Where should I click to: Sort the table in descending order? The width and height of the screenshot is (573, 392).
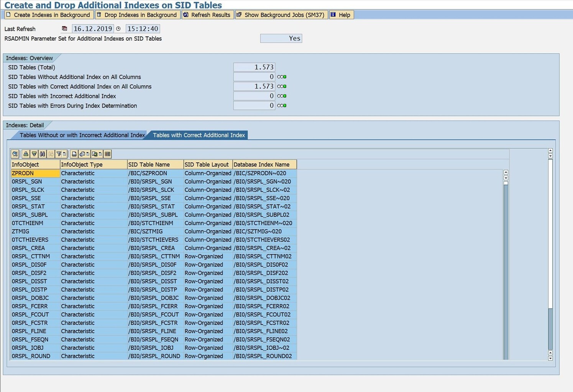click(x=34, y=154)
